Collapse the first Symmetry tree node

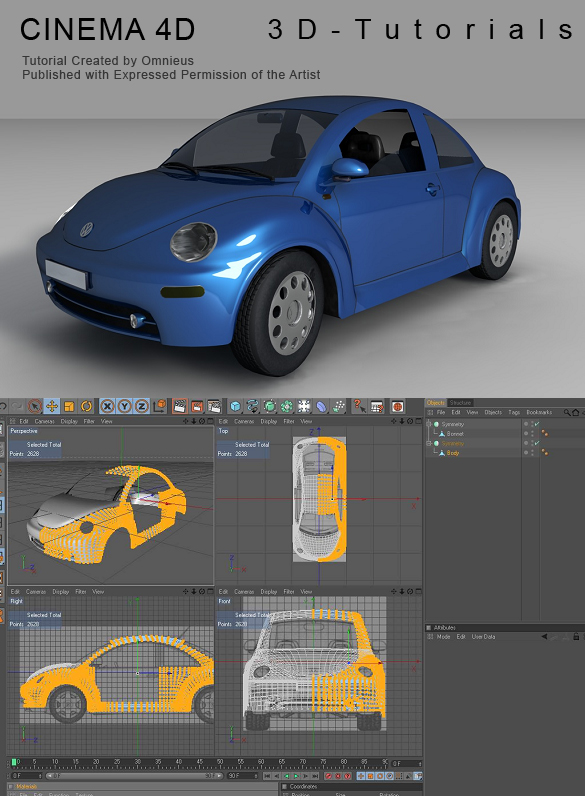coord(429,424)
